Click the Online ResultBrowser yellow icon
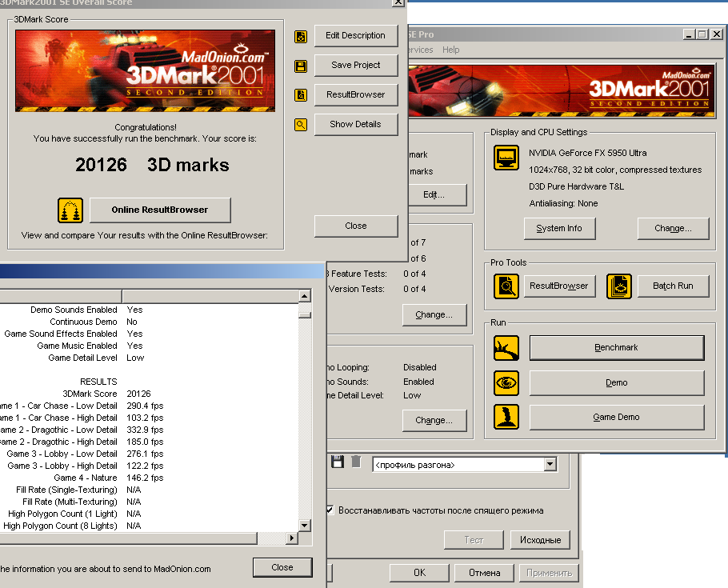 pyautogui.click(x=70, y=210)
